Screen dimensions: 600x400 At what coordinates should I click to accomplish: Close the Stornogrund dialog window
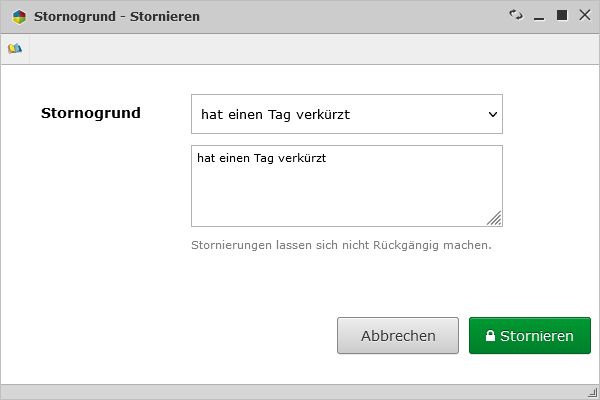[x=585, y=15]
